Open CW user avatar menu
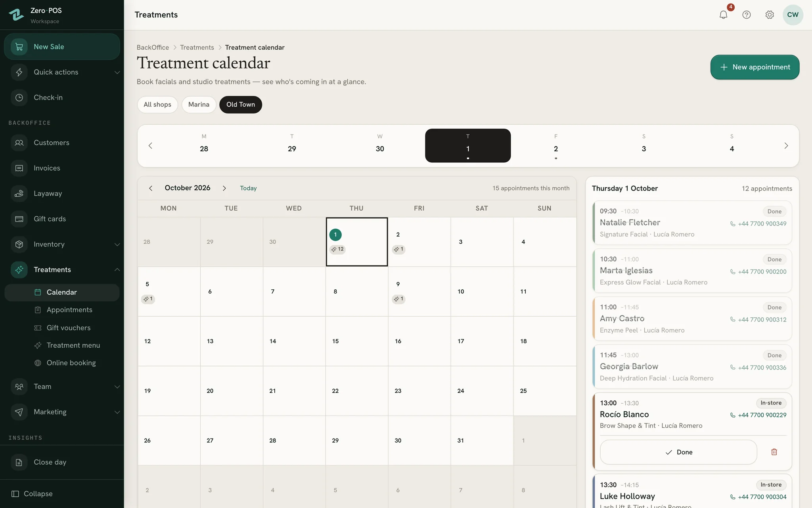812x508 pixels. [x=793, y=15]
